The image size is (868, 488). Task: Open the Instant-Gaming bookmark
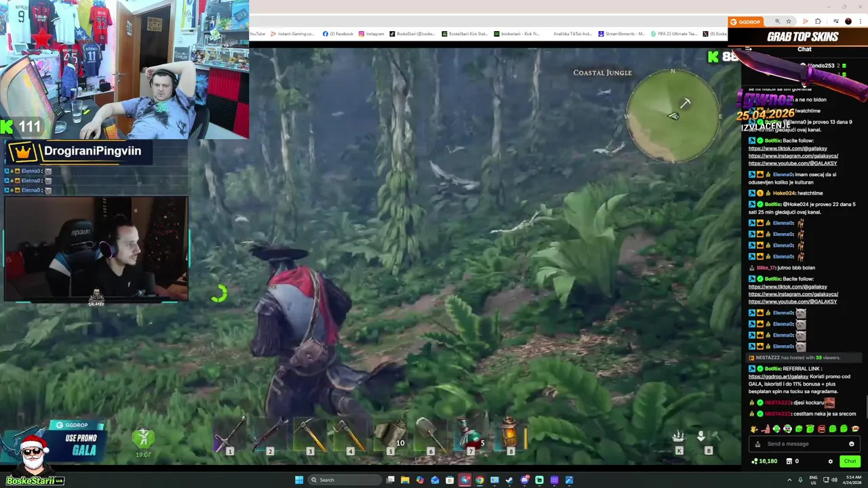click(x=292, y=34)
